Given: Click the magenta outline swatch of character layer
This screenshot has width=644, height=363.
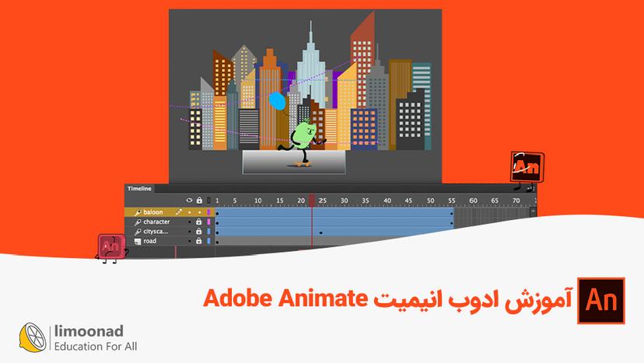Looking at the screenshot, I should tap(208, 222).
